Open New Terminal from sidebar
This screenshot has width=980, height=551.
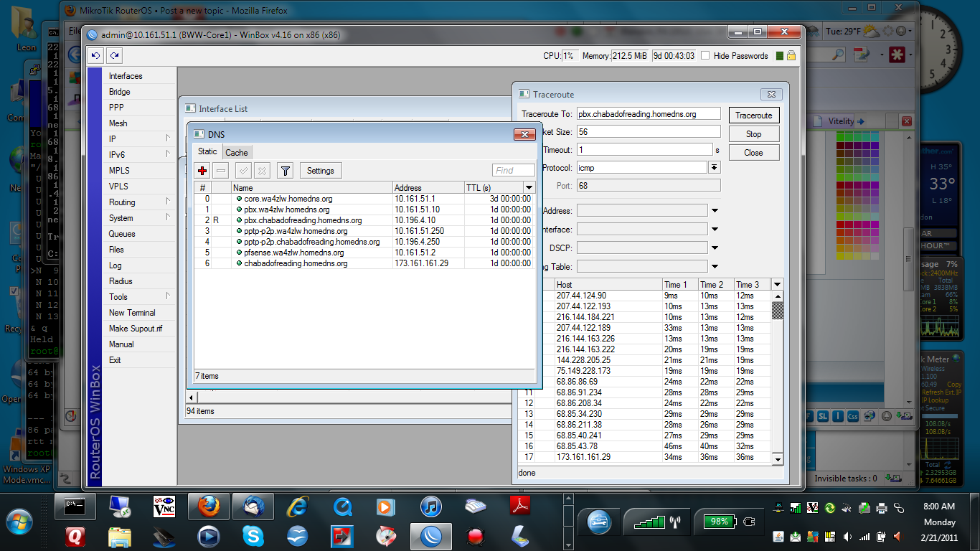140,313
